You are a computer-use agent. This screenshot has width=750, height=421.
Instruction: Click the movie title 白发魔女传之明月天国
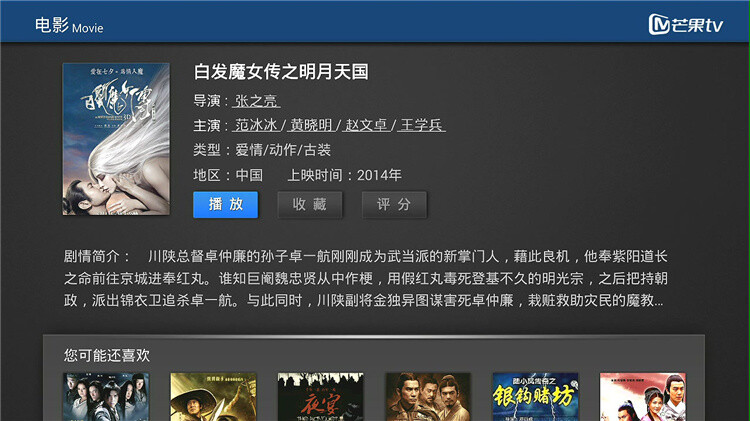click(x=281, y=72)
